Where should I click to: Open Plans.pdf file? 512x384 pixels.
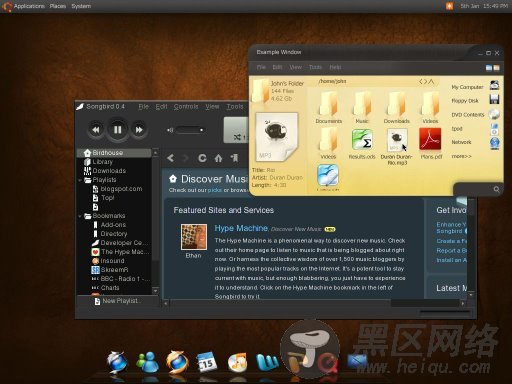tap(430, 143)
